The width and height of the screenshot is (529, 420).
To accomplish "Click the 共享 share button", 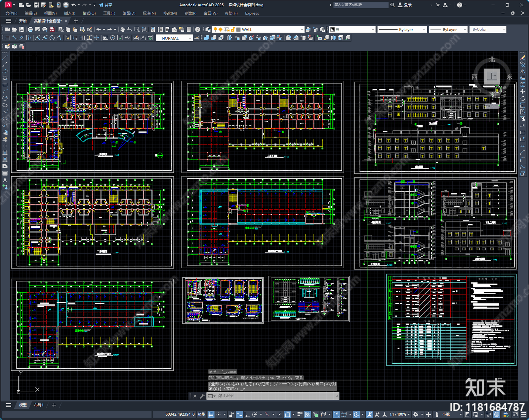I will pyautogui.click(x=105, y=5).
